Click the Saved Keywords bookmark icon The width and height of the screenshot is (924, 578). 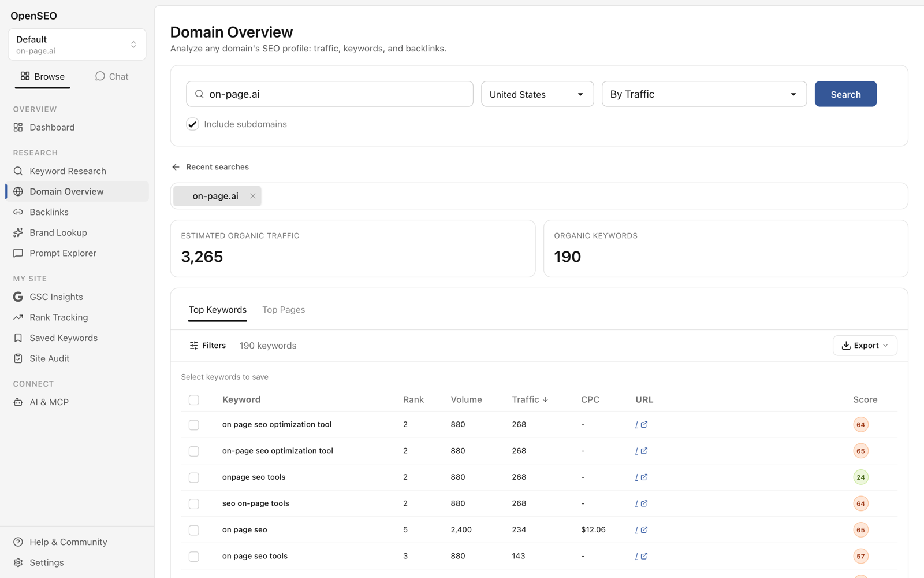[18, 338]
